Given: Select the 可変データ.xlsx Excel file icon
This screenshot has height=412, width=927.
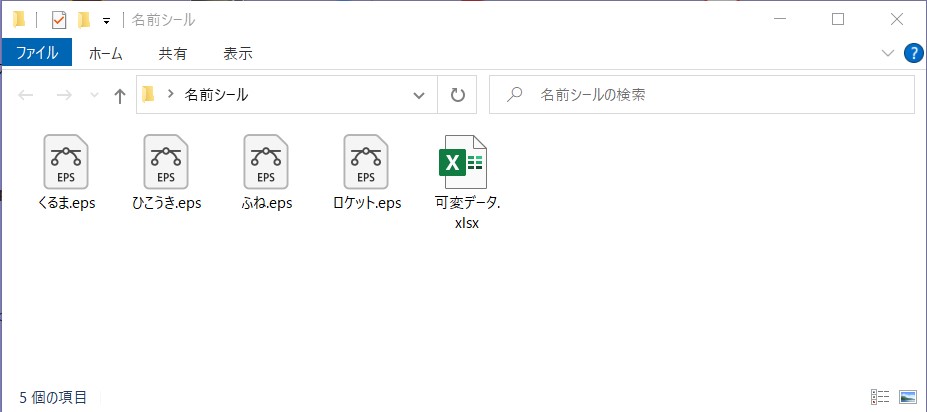Looking at the screenshot, I should tap(463, 162).
